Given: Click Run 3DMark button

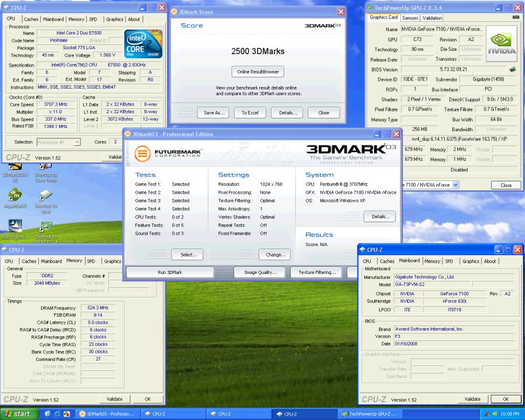Looking at the screenshot, I should (170, 272).
